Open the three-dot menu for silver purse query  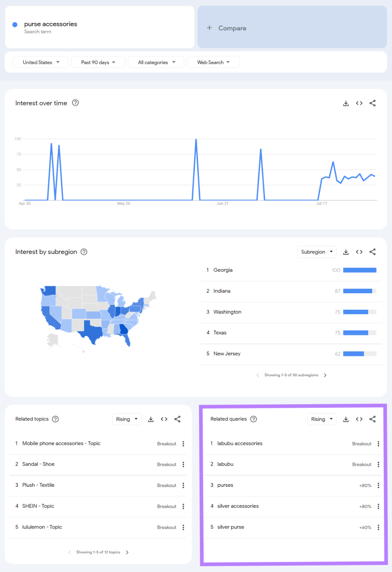point(378,527)
